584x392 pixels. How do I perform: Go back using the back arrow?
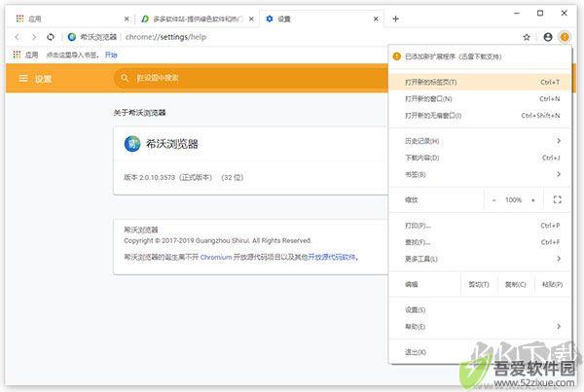pos(18,37)
